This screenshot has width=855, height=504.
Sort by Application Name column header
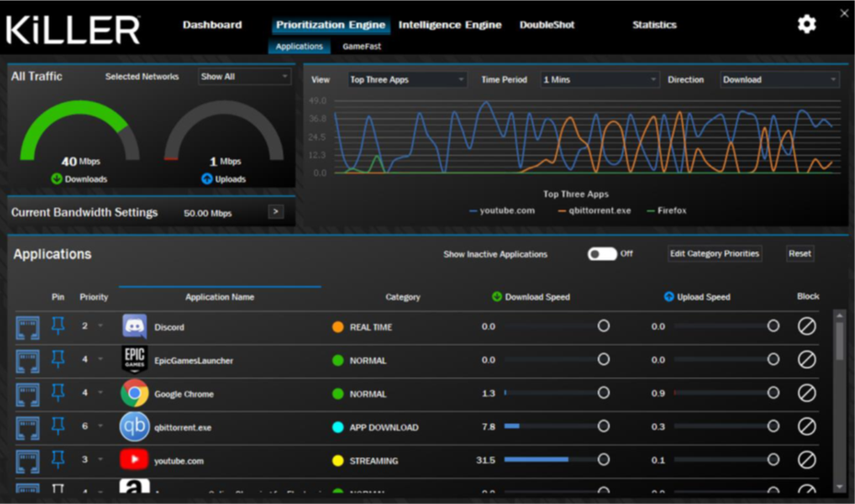click(219, 297)
